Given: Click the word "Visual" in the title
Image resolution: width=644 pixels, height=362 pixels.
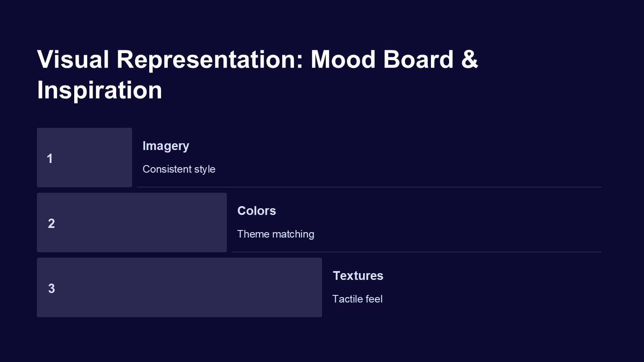Looking at the screenshot, I should pos(73,59).
